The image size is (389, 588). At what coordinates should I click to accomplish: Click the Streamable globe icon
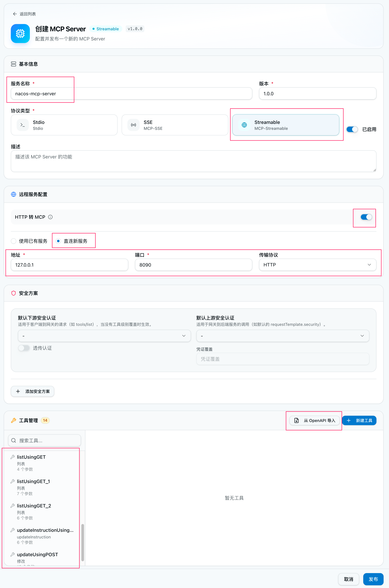click(244, 125)
